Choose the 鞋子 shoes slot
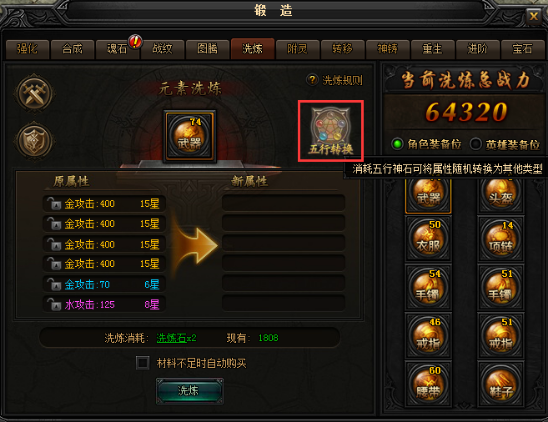 [500, 385]
